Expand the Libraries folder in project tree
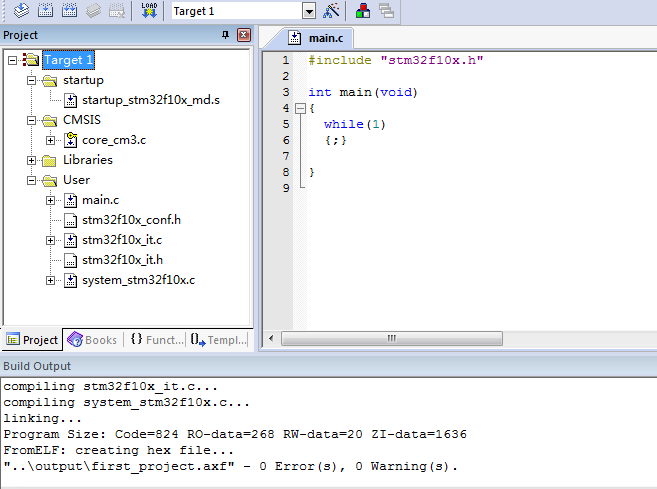Viewport: 657px width, 489px height. coord(32,160)
